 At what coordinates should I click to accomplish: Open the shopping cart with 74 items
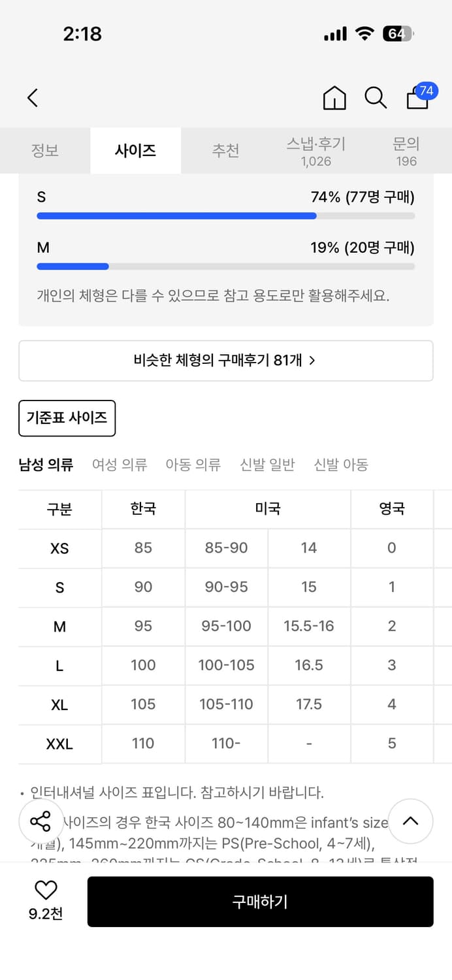tap(416, 99)
